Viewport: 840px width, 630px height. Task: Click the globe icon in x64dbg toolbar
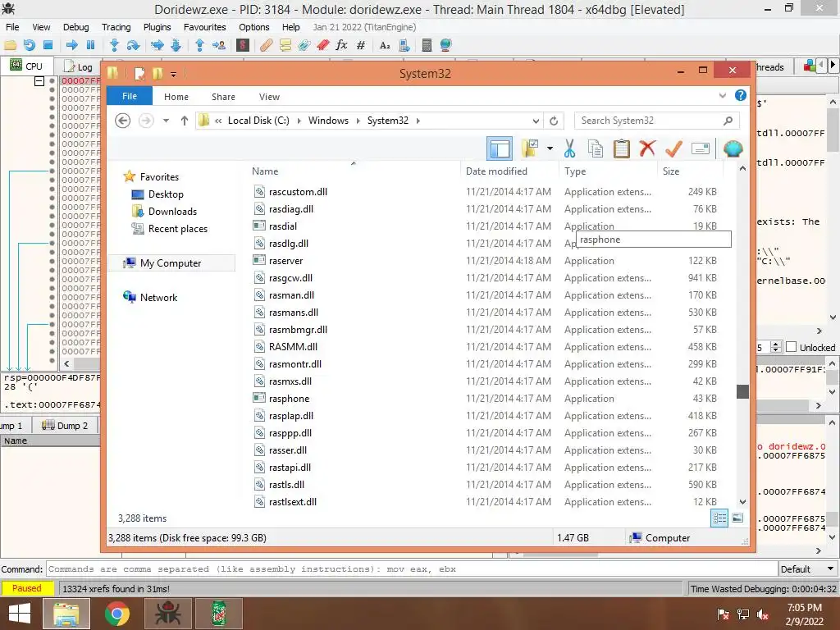445,45
